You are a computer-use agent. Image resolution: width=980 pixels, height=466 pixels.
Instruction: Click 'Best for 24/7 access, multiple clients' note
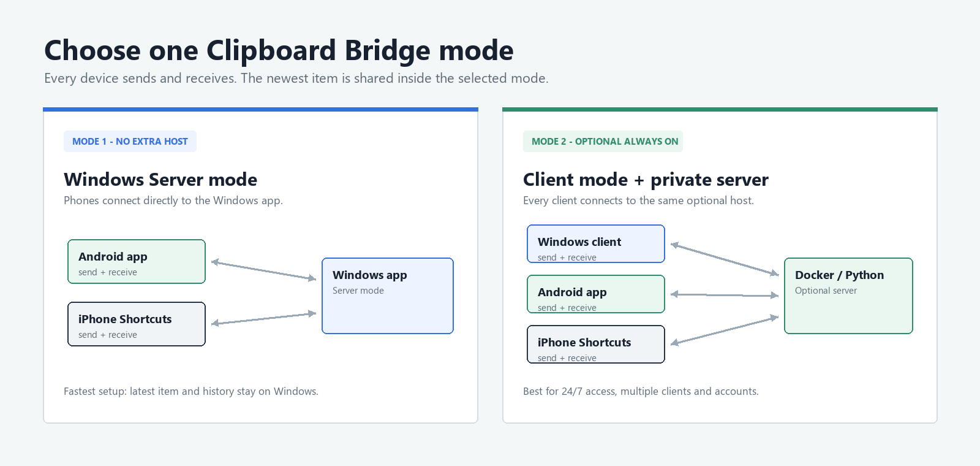coord(641,391)
